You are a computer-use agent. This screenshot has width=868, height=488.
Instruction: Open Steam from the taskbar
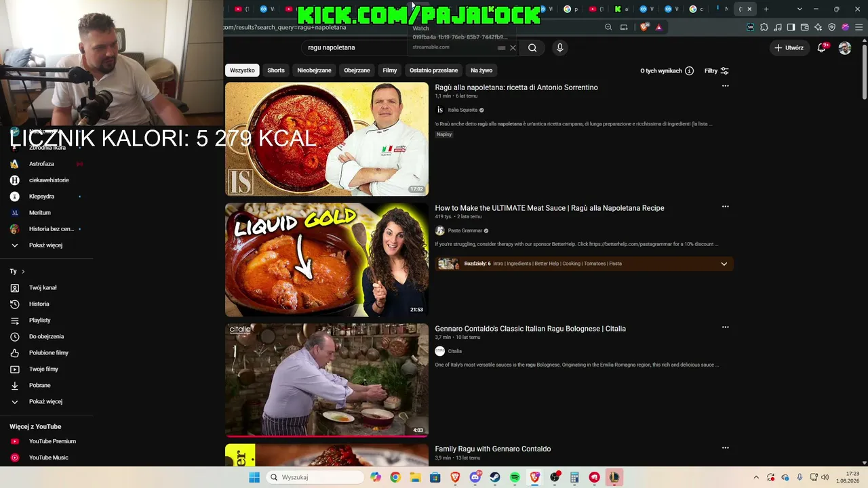[495, 477]
